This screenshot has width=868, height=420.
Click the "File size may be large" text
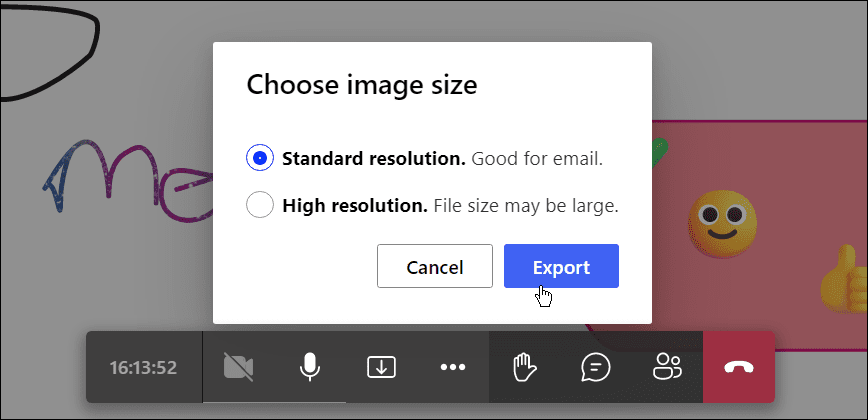point(526,206)
